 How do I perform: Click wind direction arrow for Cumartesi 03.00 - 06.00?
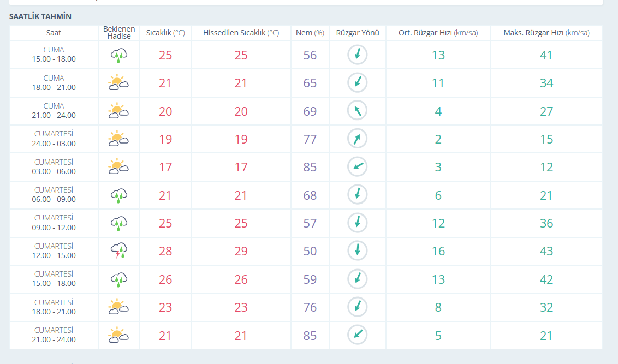[358, 166]
